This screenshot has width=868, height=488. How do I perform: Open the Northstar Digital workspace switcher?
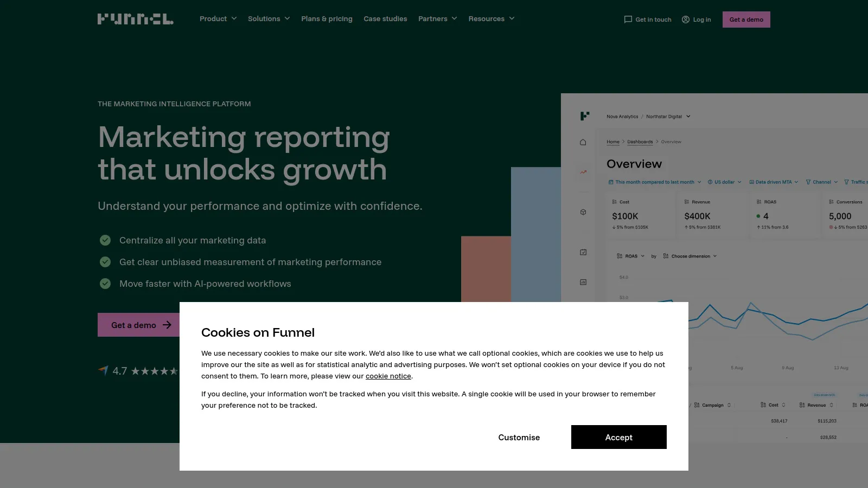point(665,116)
